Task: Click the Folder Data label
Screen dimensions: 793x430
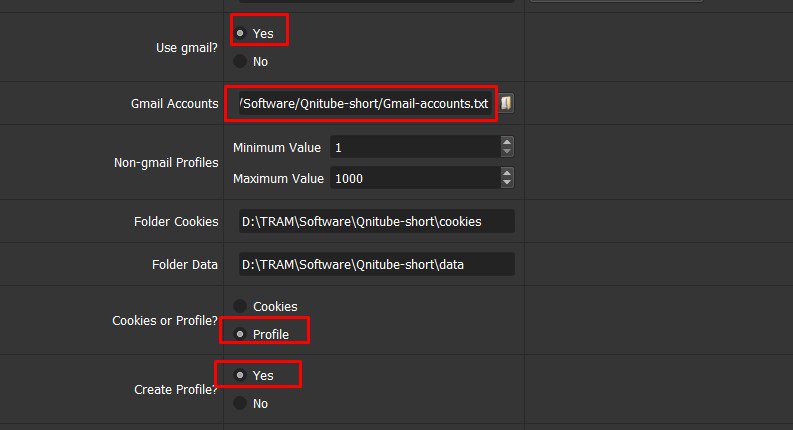Action: pyautogui.click(x=185, y=264)
